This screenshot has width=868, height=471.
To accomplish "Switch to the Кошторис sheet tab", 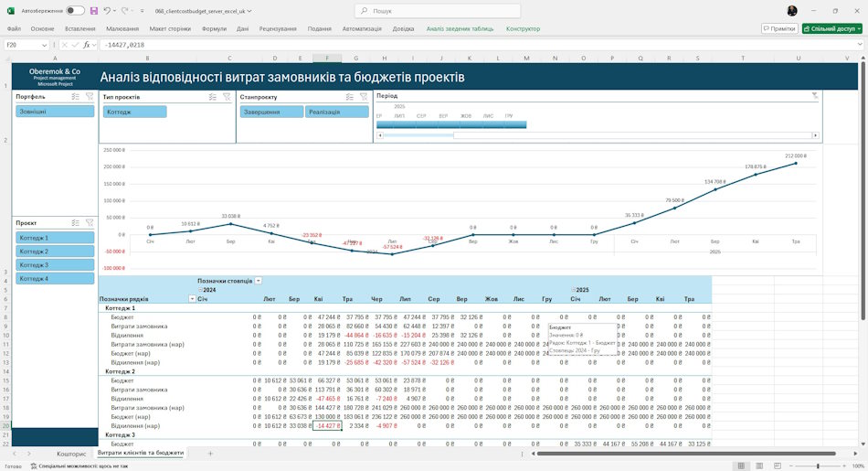I will tap(71, 454).
